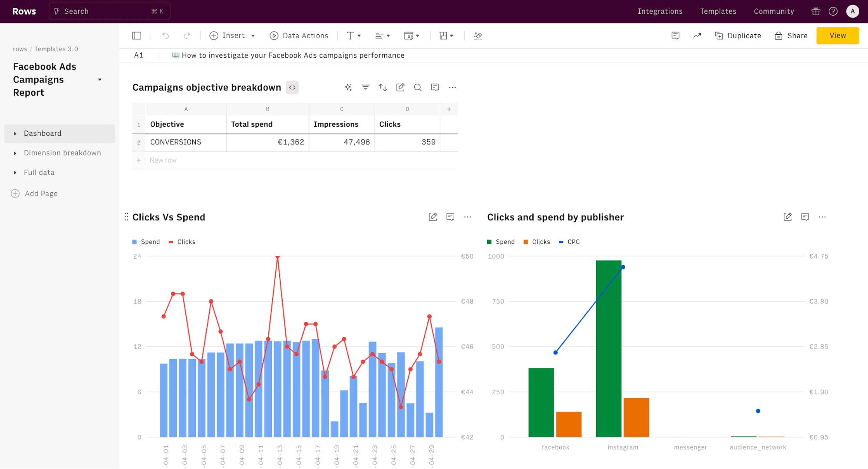Expand the Dashboard page section
The height and width of the screenshot is (469, 868).
coord(15,134)
